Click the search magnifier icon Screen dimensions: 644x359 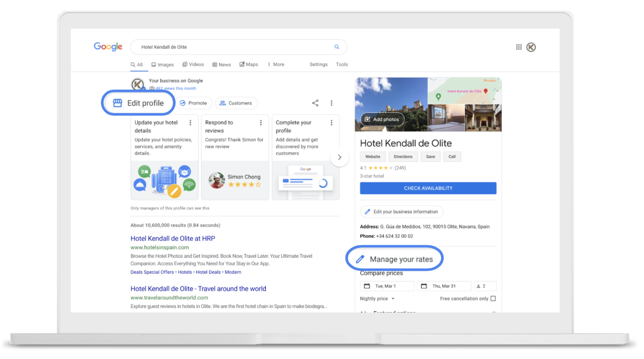coord(337,47)
